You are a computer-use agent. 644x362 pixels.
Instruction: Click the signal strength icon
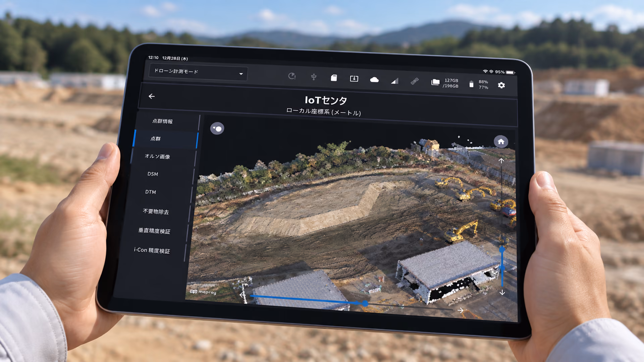[394, 81]
